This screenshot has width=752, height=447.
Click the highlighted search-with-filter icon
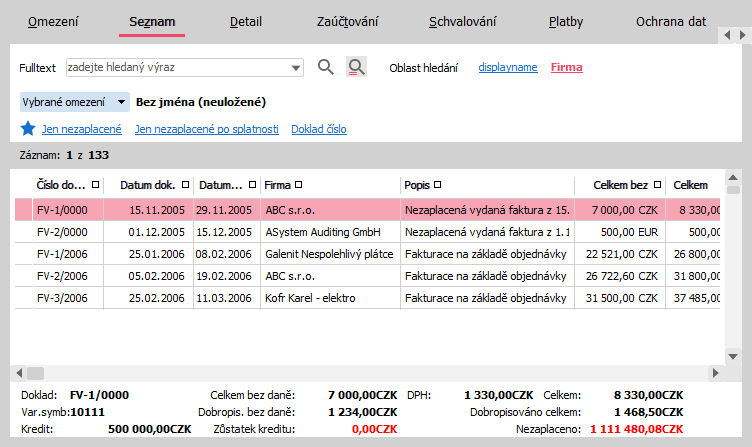356,67
